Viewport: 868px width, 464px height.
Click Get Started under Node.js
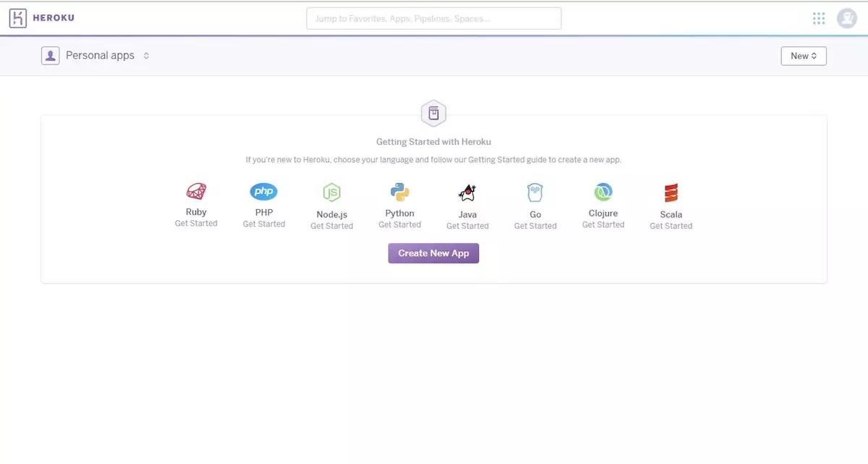pyautogui.click(x=332, y=226)
